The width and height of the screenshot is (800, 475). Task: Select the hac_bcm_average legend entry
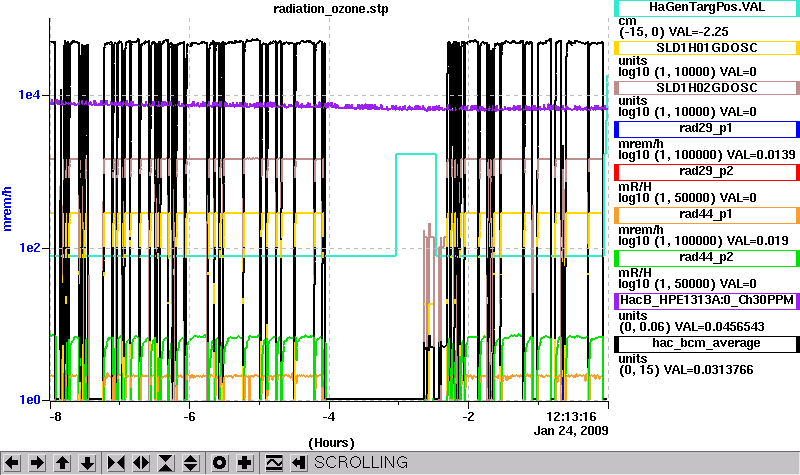click(707, 344)
